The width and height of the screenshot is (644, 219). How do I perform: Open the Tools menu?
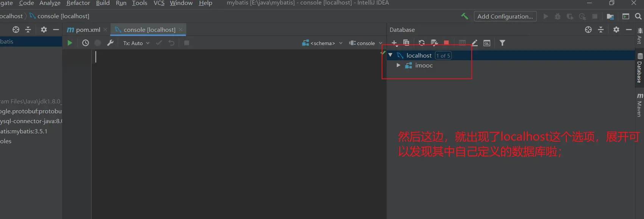click(140, 3)
